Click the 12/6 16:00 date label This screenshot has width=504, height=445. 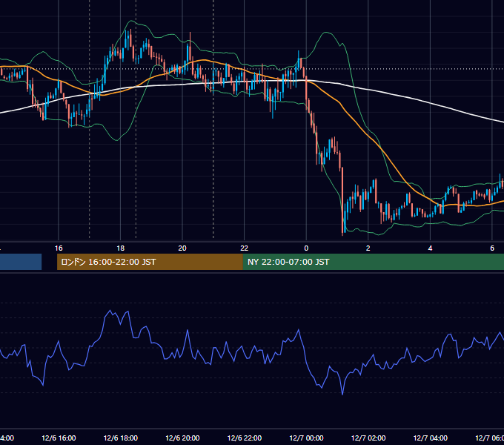59,438
